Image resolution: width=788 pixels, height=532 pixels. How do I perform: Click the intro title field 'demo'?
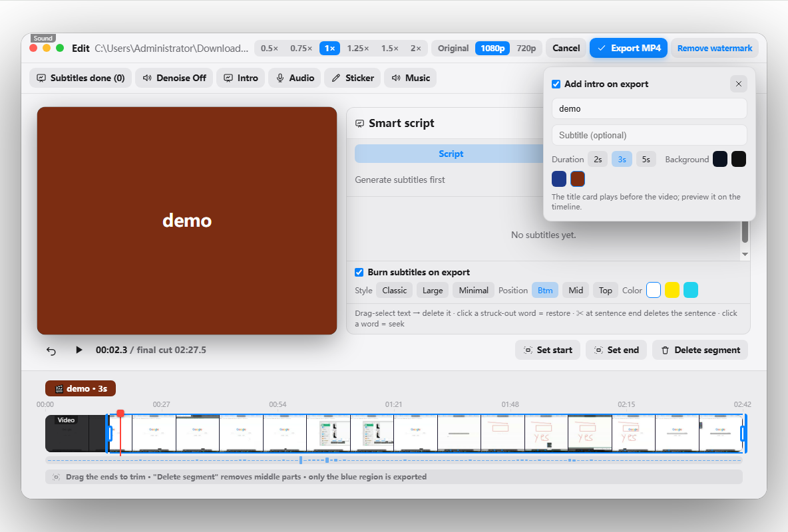[x=649, y=108]
